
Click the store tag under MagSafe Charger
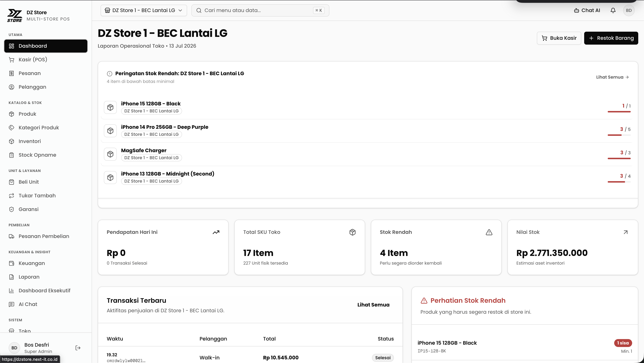pos(151,158)
